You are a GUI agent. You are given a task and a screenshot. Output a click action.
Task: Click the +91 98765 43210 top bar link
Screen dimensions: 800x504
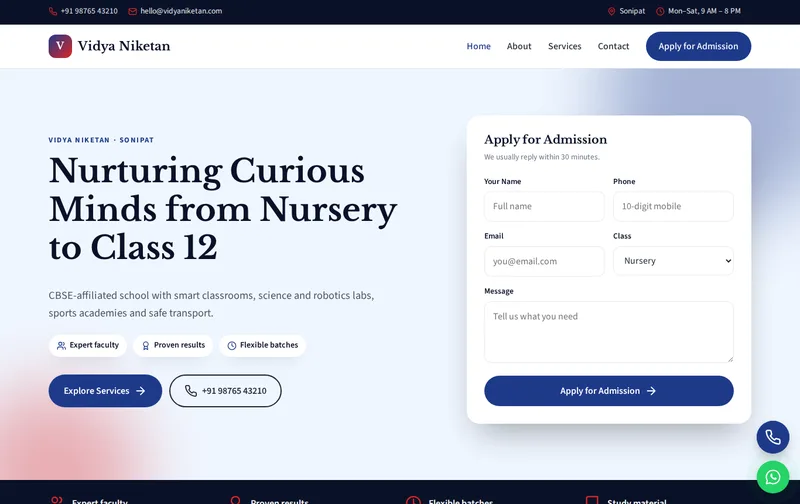(x=89, y=11)
